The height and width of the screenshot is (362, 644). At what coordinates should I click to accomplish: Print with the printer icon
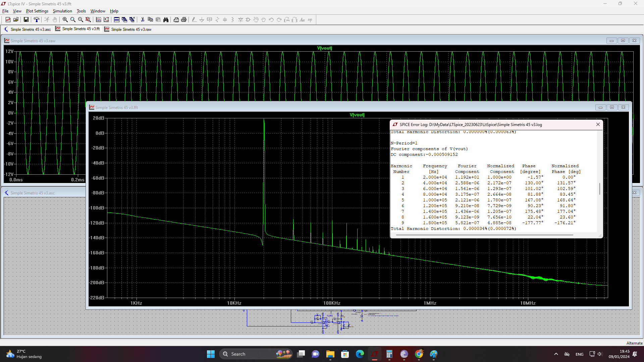coord(184,20)
